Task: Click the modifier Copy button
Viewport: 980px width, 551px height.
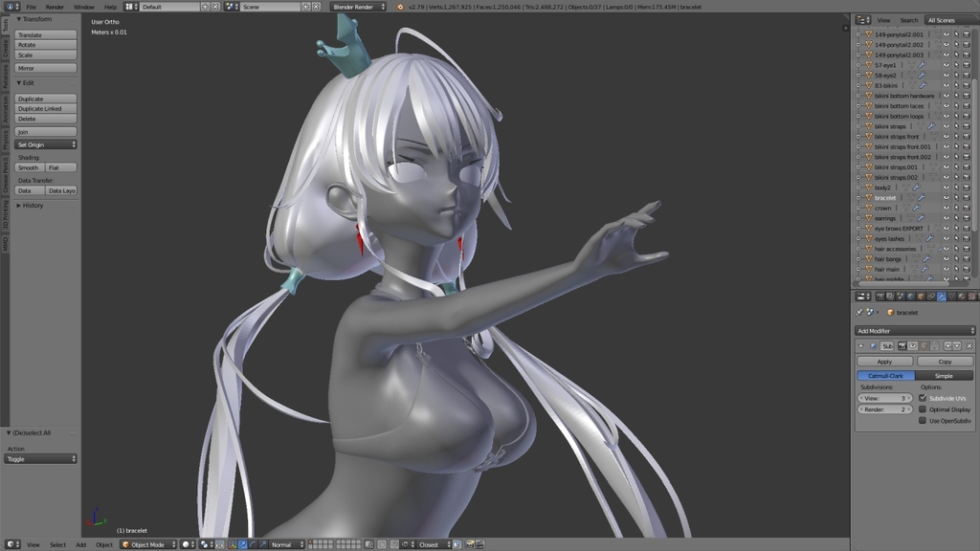Action: [x=945, y=362]
